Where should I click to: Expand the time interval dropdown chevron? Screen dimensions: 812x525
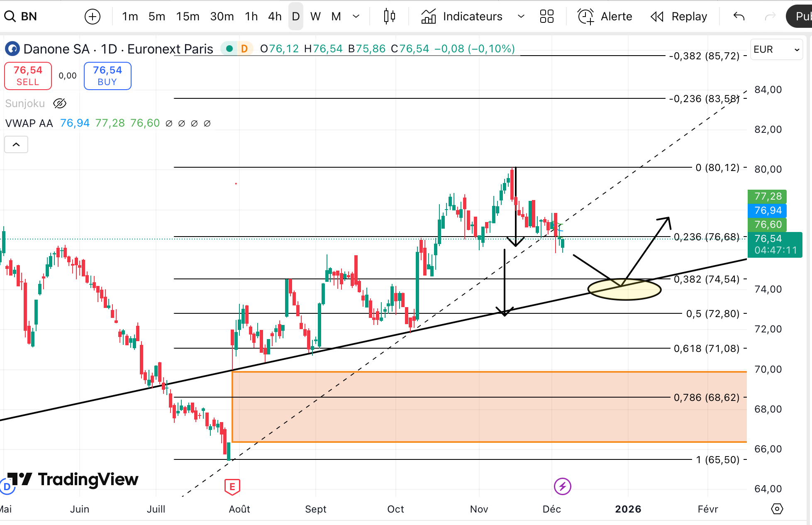point(356,17)
